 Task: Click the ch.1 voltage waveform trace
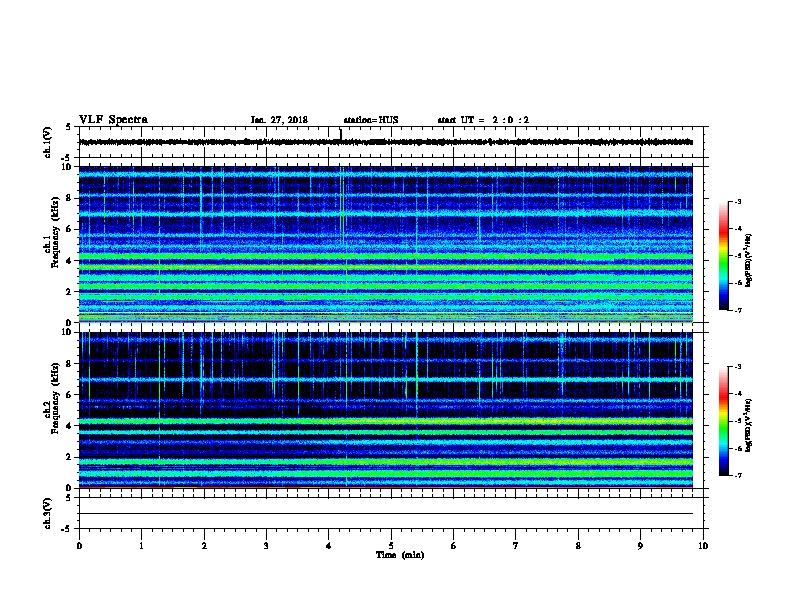pyautogui.click(x=386, y=142)
